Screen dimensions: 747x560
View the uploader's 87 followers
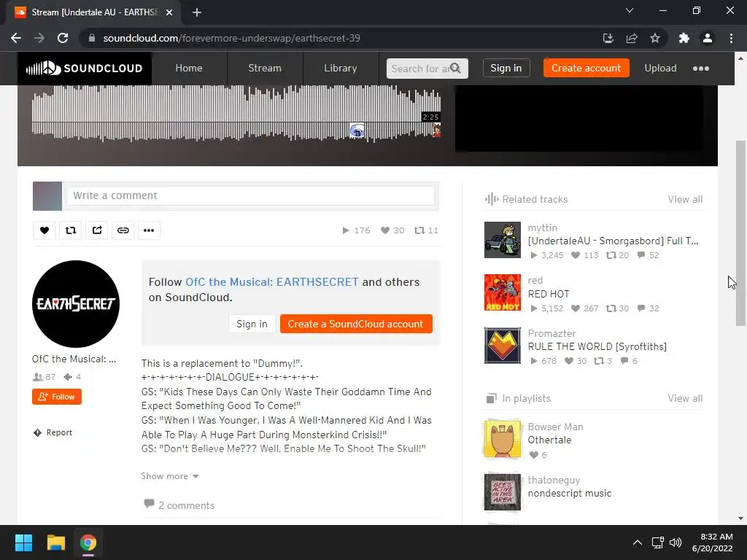tap(44, 377)
